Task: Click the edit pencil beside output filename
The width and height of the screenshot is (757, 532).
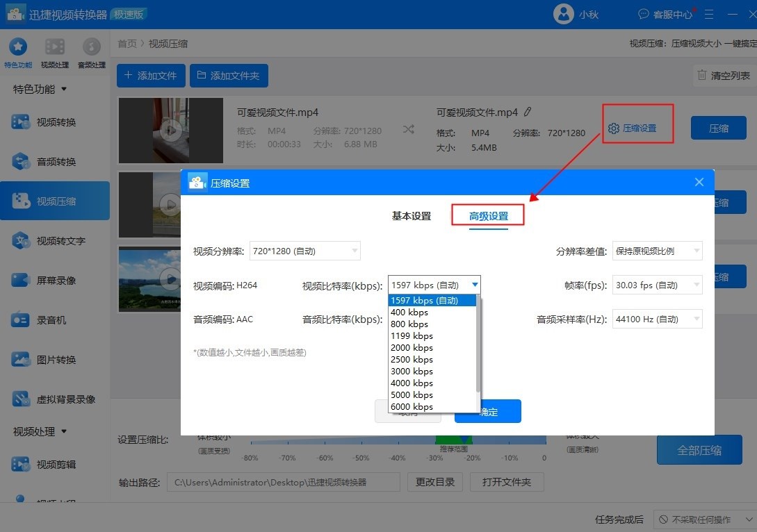Action: point(528,112)
